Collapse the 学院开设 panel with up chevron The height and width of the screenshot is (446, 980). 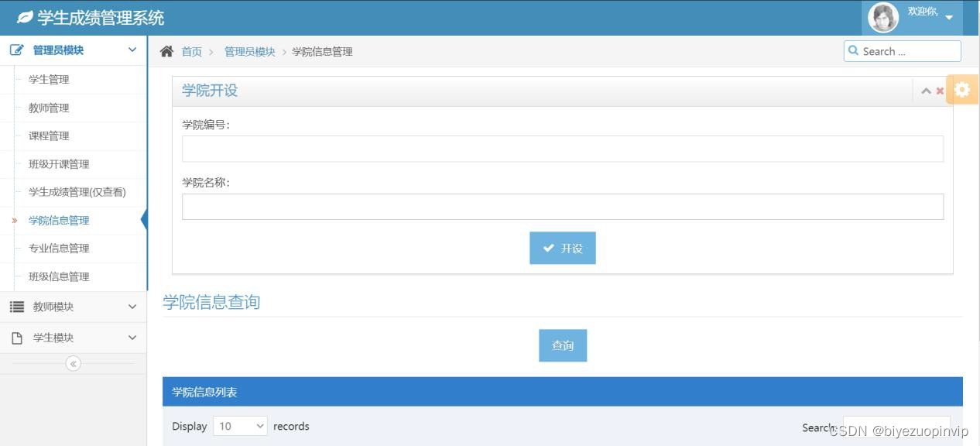point(926,91)
